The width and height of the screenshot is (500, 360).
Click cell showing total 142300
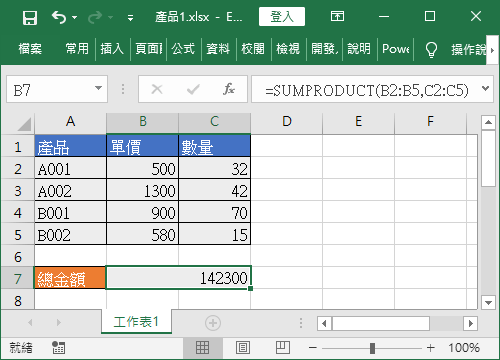pos(179,278)
